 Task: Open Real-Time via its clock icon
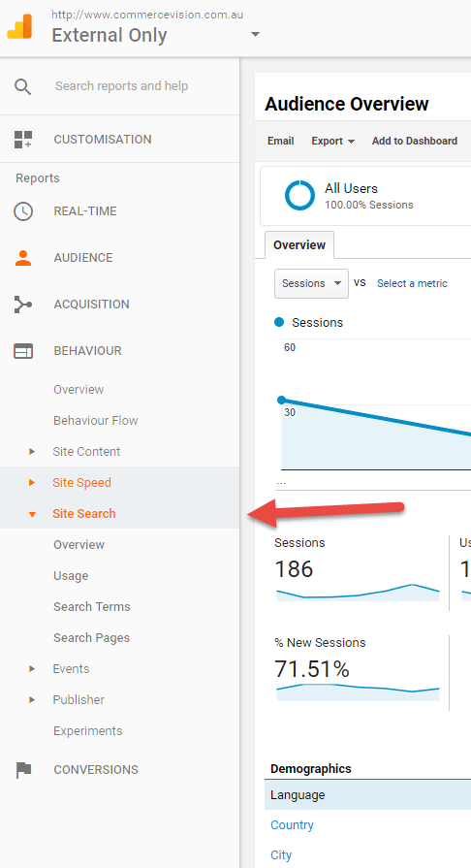click(23, 211)
